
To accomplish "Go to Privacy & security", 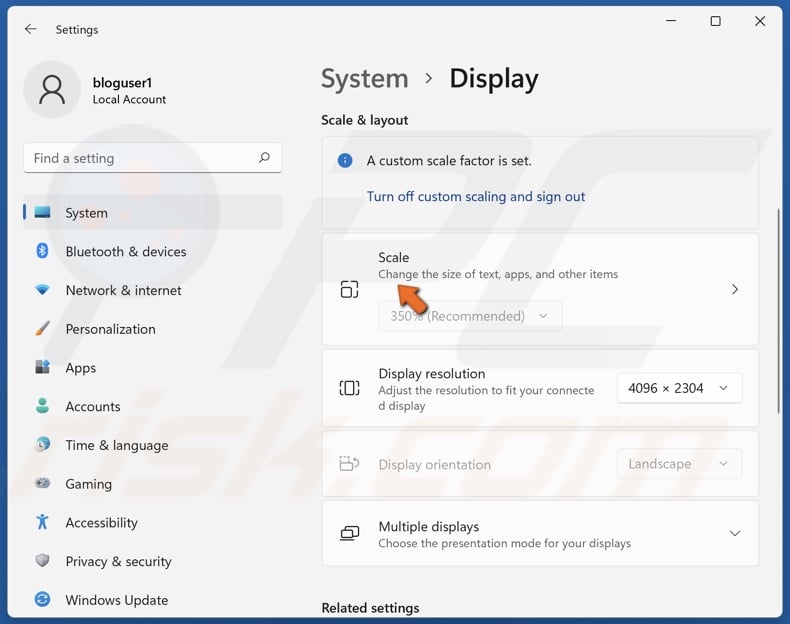I will [x=153, y=561].
